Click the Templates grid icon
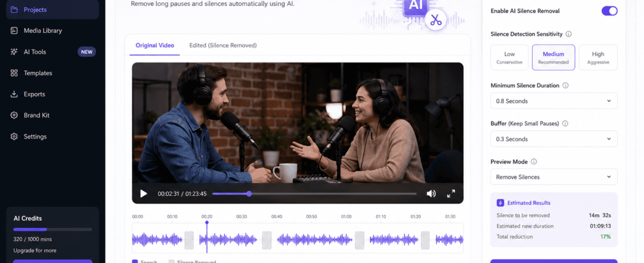Image resolution: width=644 pixels, height=263 pixels. pyautogui.click(x=14, y=73)
